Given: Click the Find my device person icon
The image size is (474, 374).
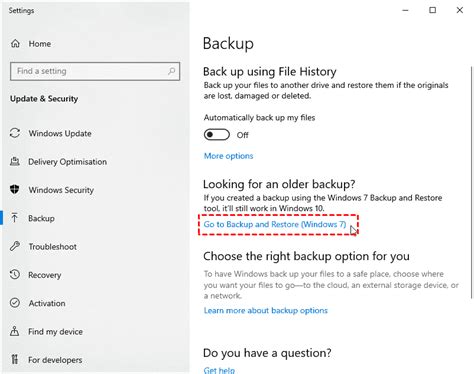Looking at the screenshot, I should tap(15, 331).
